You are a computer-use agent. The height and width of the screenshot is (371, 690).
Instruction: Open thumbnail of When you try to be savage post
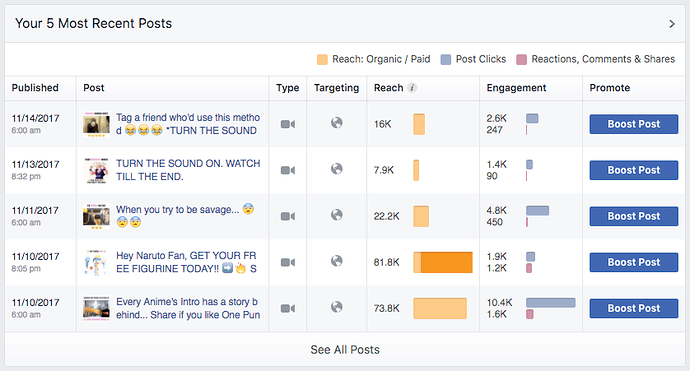96,216
